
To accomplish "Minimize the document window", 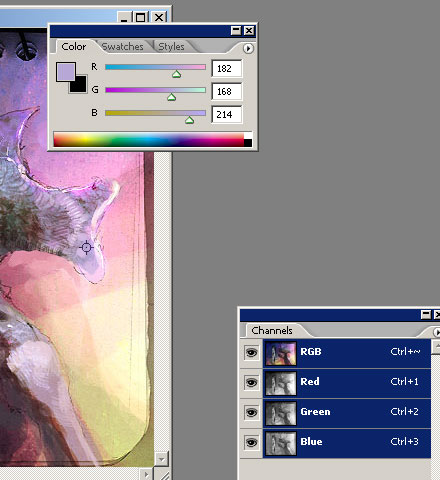I will [x=124, y=17].
